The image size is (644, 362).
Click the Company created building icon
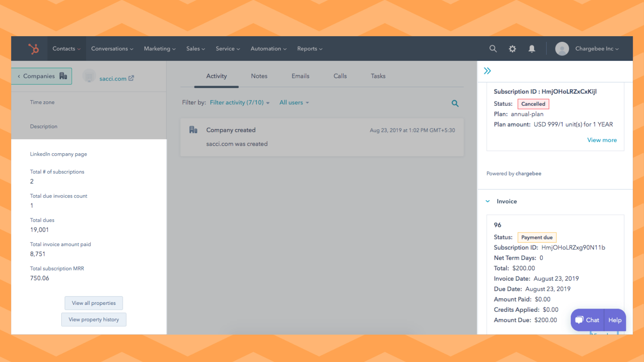coord(193,130)
